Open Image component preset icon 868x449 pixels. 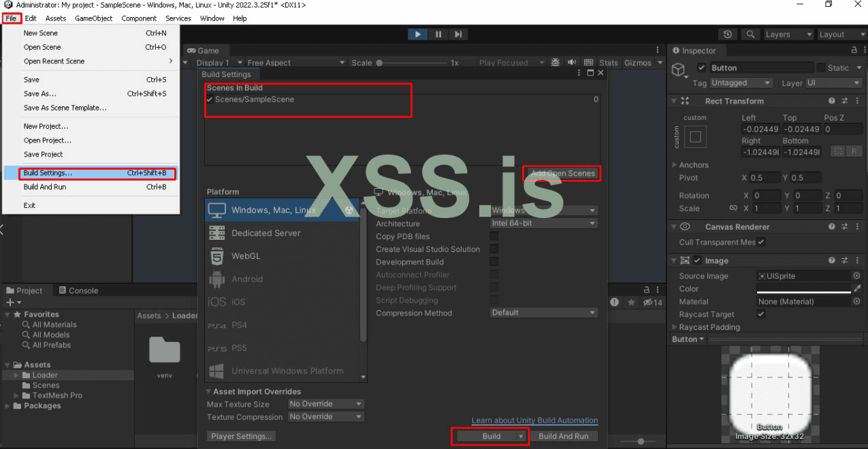844,260
